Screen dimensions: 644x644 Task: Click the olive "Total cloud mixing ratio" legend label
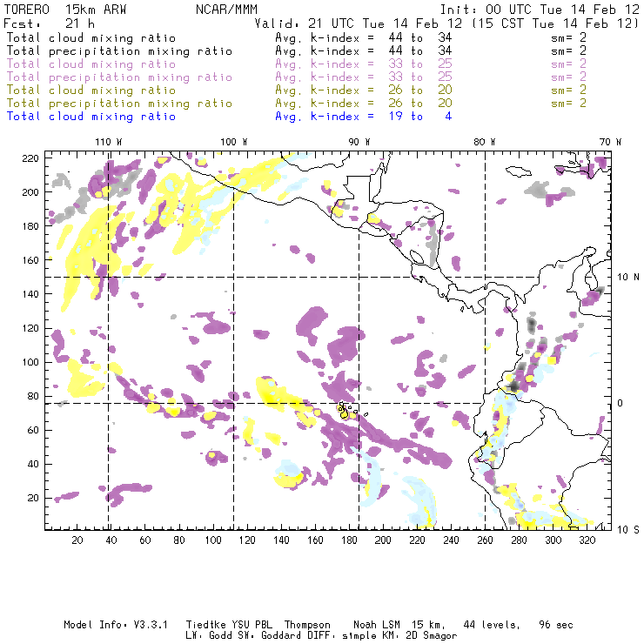[91, 90]
